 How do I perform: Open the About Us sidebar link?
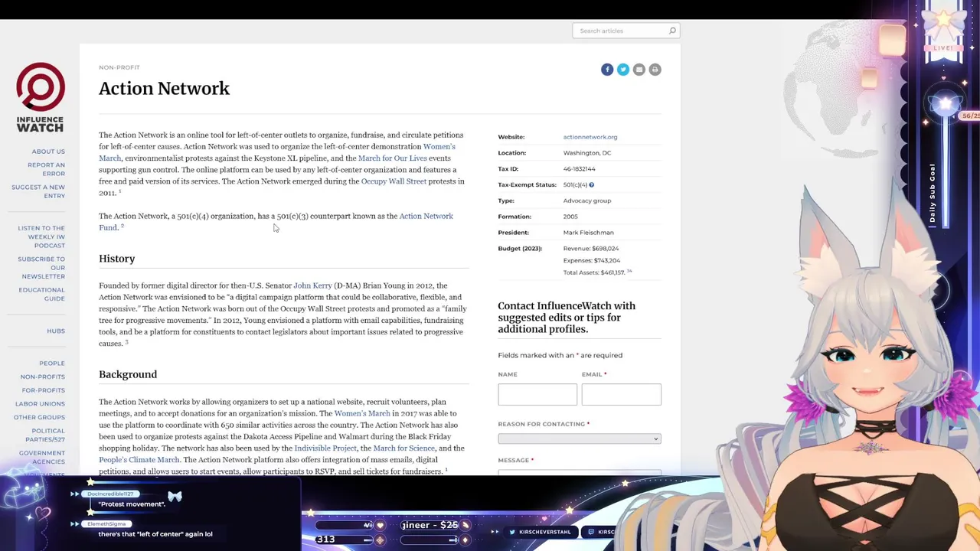tap(48, 152)
